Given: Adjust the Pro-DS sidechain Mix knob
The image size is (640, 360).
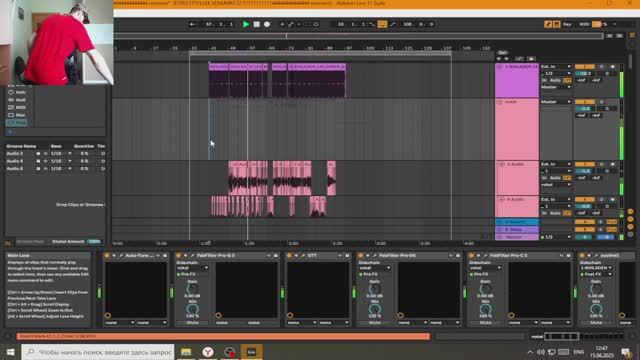Looking at the screenshot, I should point(375,309).
